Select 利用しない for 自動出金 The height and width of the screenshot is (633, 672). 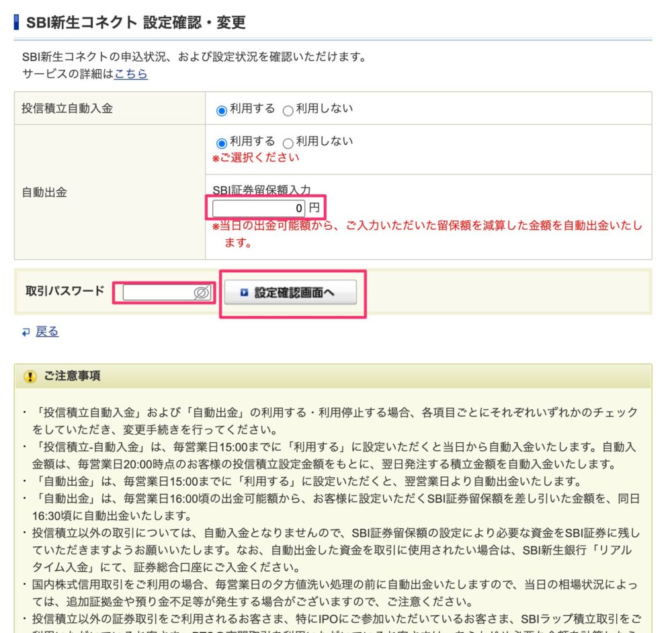click(x=288, y=143)
